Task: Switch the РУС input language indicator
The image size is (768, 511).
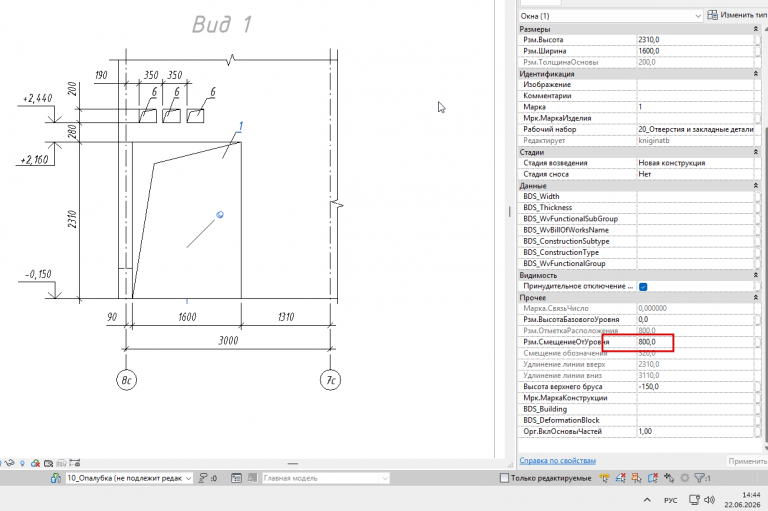Action: [670, 500]
